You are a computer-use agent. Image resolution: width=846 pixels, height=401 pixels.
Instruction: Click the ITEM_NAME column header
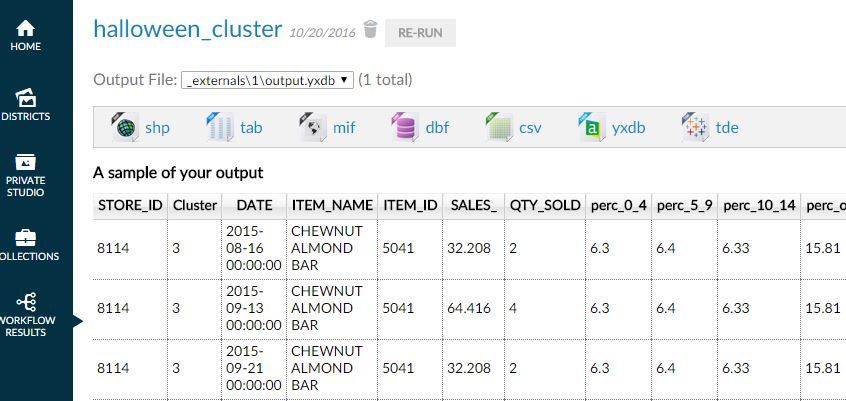click(x=332, y=206)
